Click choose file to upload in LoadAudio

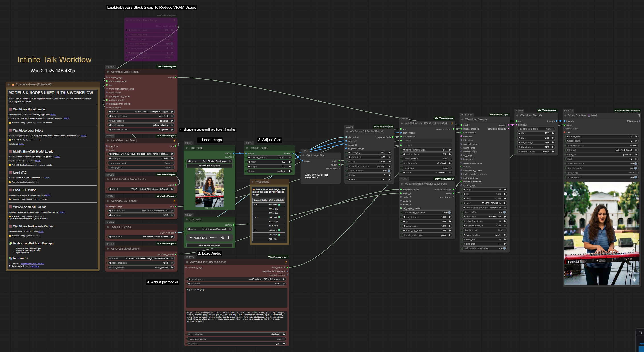tap(209, 245)
